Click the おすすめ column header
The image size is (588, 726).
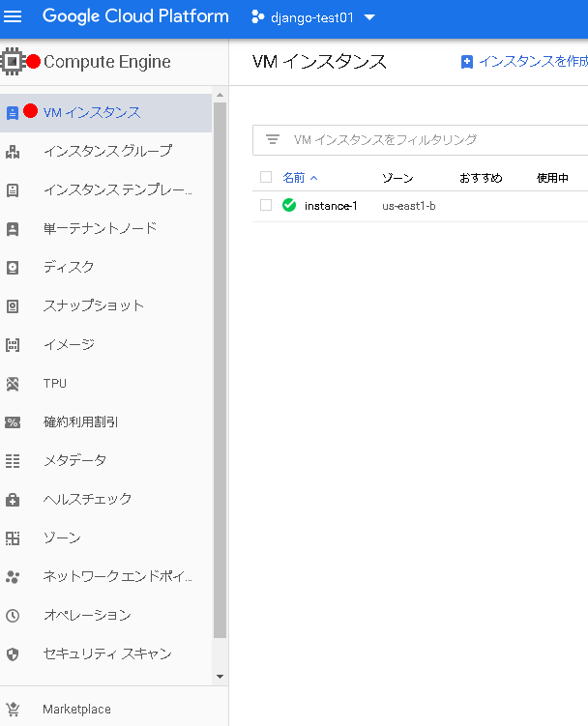click(481, 178)
